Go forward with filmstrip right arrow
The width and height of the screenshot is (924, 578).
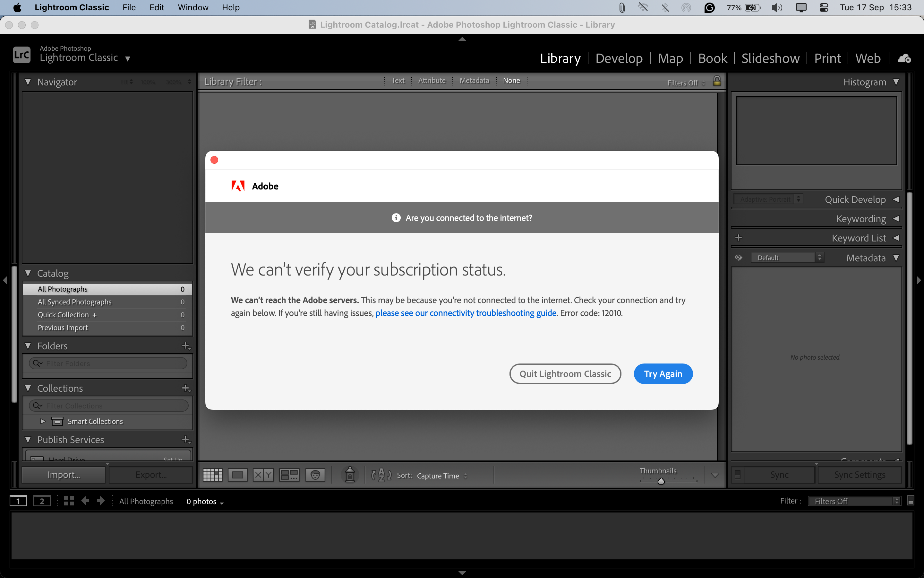(x=101, y=501)
